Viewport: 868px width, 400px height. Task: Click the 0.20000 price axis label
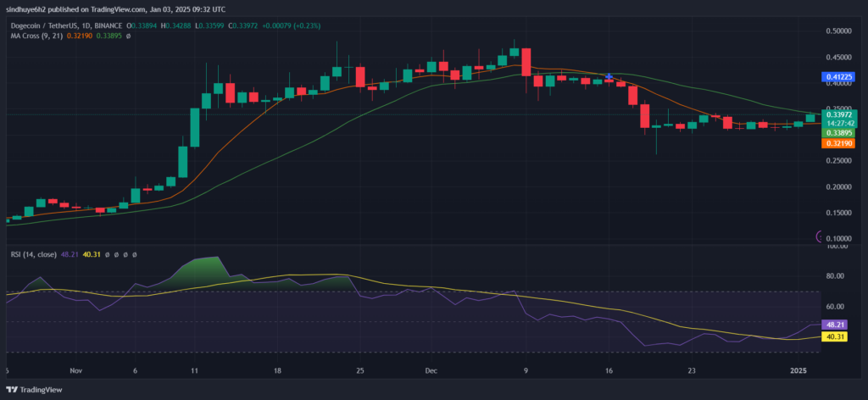click(838, 187)
